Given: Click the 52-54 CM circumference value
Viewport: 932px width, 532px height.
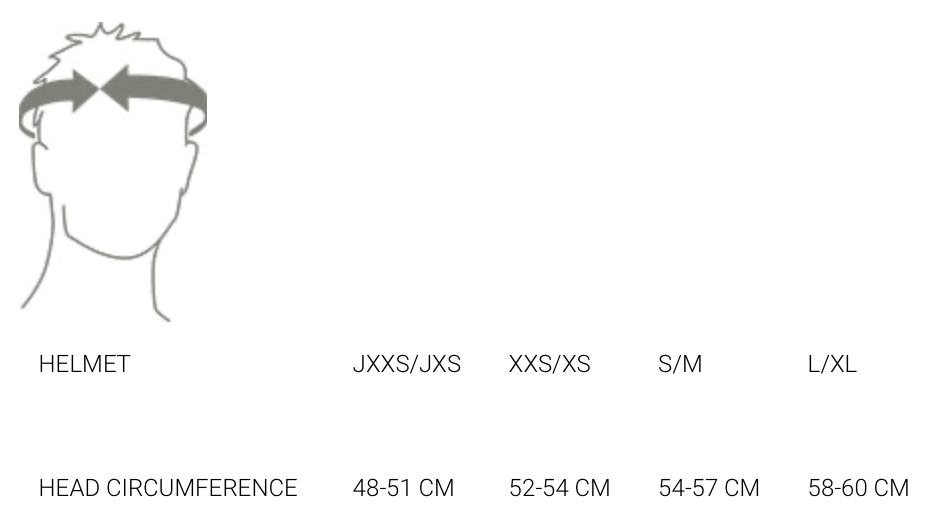Looking at the screenshot, I should click(x=559, y=488).
